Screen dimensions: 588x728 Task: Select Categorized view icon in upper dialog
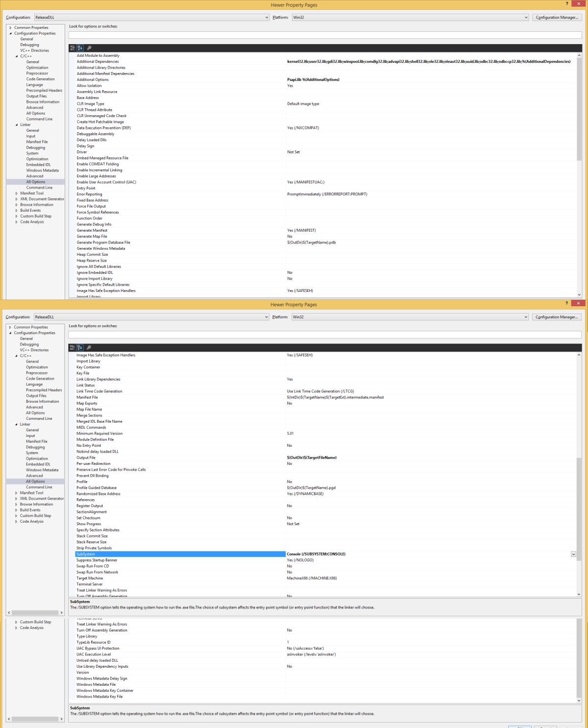[x=73, y=48]
